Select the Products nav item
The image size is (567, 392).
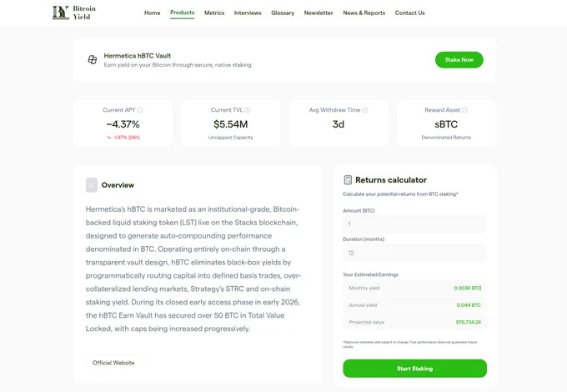click(183, 13)
